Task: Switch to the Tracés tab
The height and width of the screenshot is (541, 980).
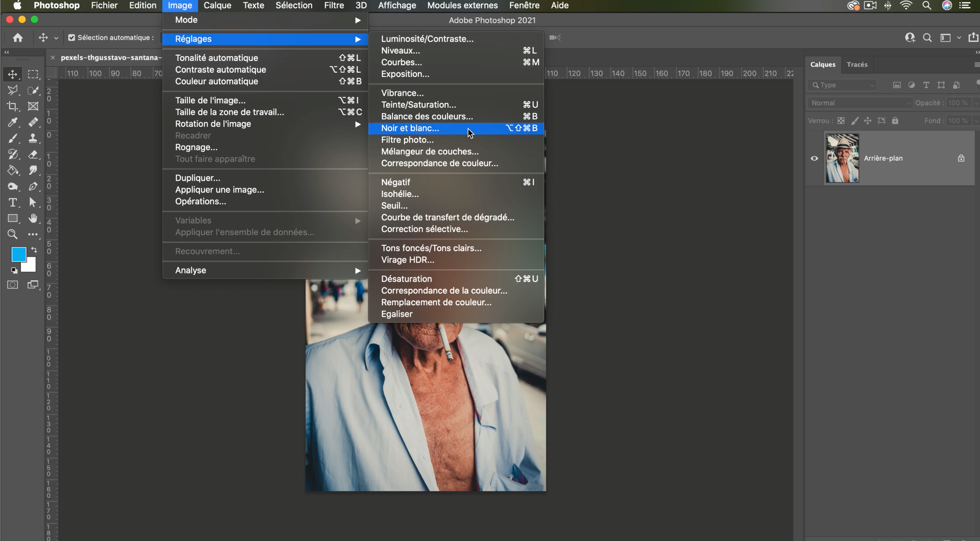Action: pyautogui.click(x=857, y=64)
